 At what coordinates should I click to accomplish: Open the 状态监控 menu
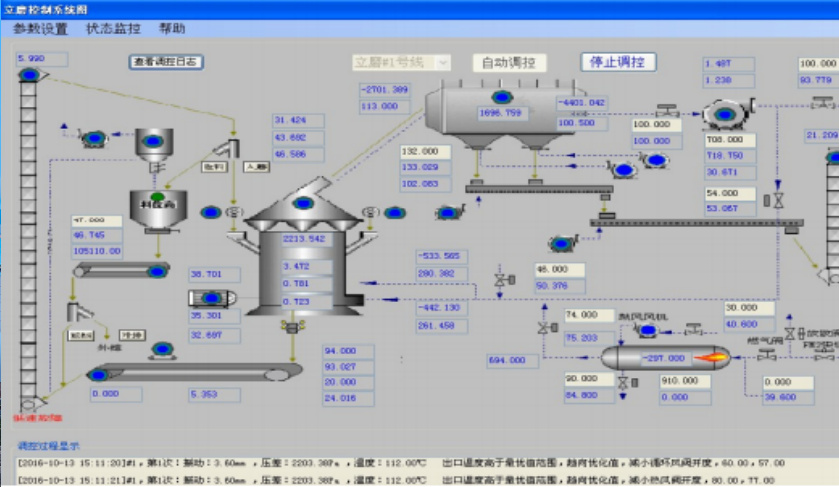click(x=114, y=29)
